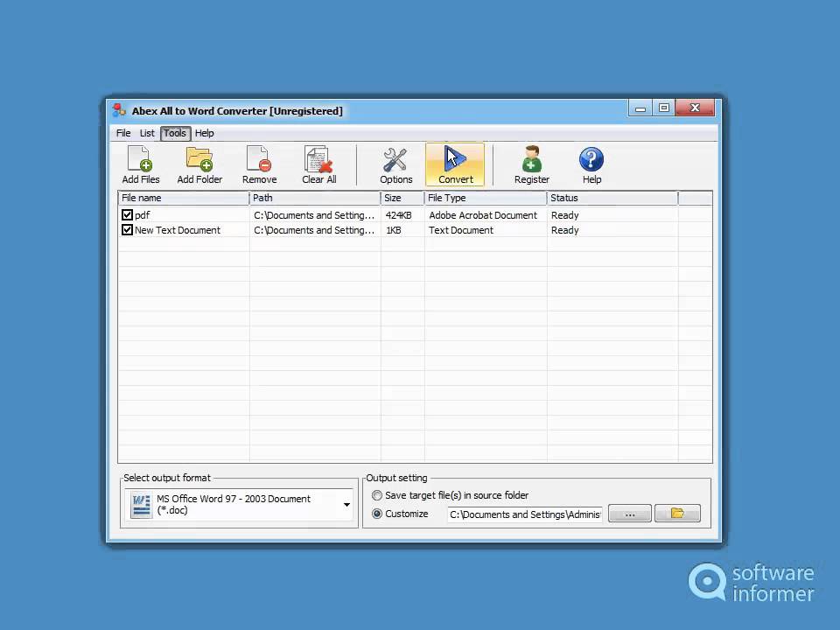The image size is (840, 630).
Task: Open the output folder with the yellow folder button
Action: point(677,514)
